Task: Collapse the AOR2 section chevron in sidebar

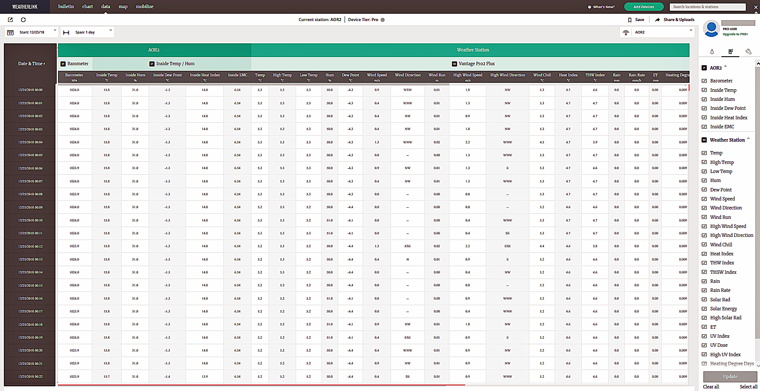Action: (x=726, y=67)
